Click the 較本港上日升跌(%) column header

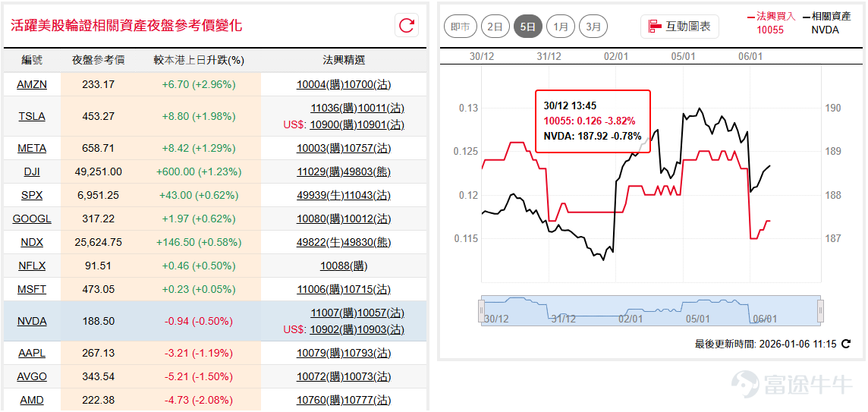pyautogui.click(x=199, y=61)
